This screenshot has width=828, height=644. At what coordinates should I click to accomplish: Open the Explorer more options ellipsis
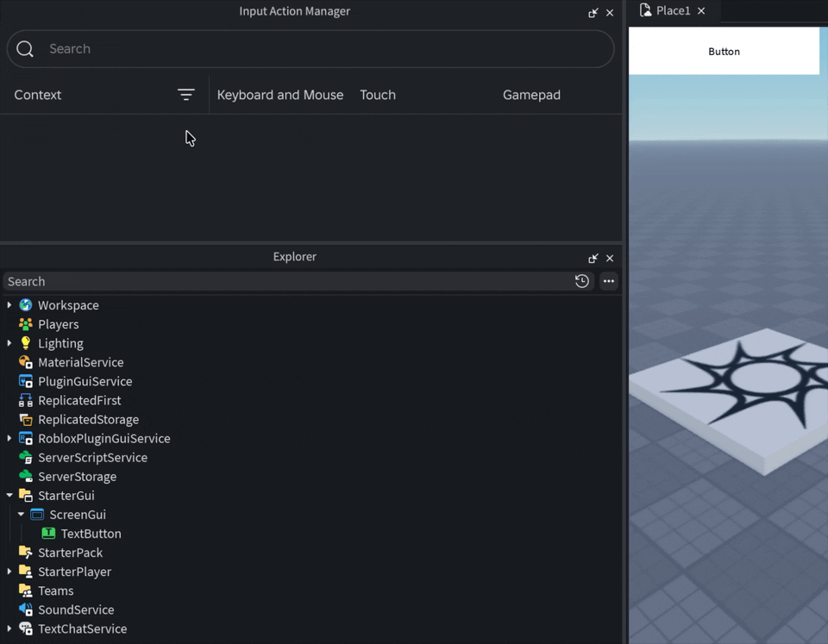click(608, 281)
